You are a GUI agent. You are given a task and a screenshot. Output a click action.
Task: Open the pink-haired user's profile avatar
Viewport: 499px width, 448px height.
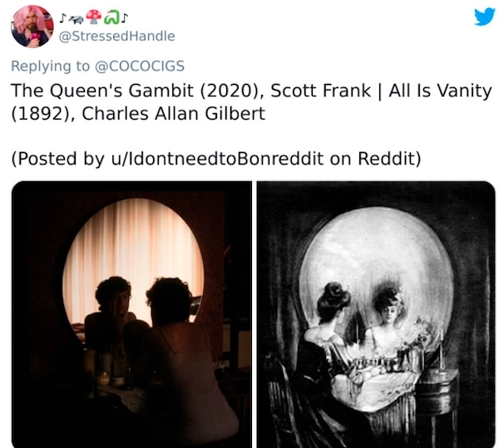pos(32,27)
